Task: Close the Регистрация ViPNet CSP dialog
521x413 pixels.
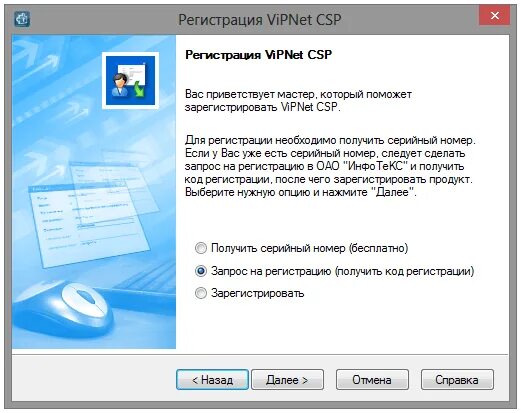Action: (x=494, y=15)
